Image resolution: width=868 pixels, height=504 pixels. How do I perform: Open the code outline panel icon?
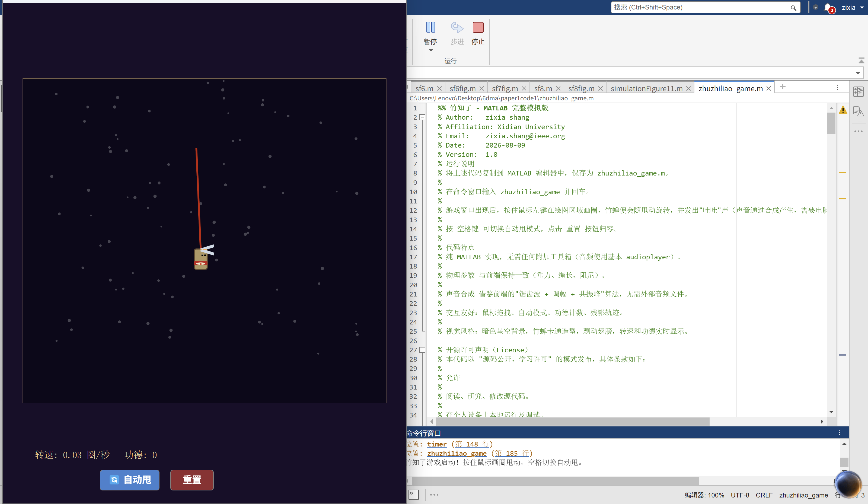click(x=858, y=92)
